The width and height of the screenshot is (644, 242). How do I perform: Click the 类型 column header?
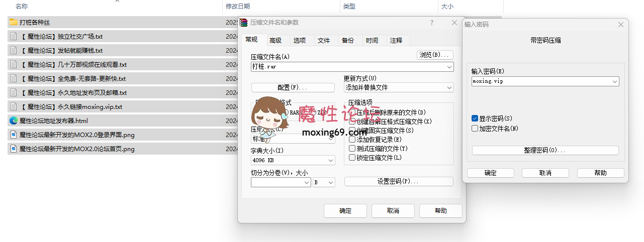point(349,7)
